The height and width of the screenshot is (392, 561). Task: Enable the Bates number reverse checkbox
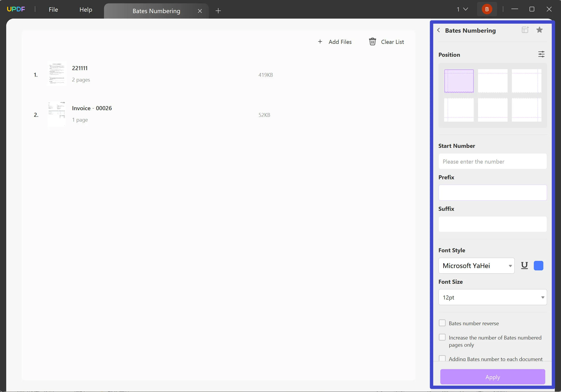(442, 323)
